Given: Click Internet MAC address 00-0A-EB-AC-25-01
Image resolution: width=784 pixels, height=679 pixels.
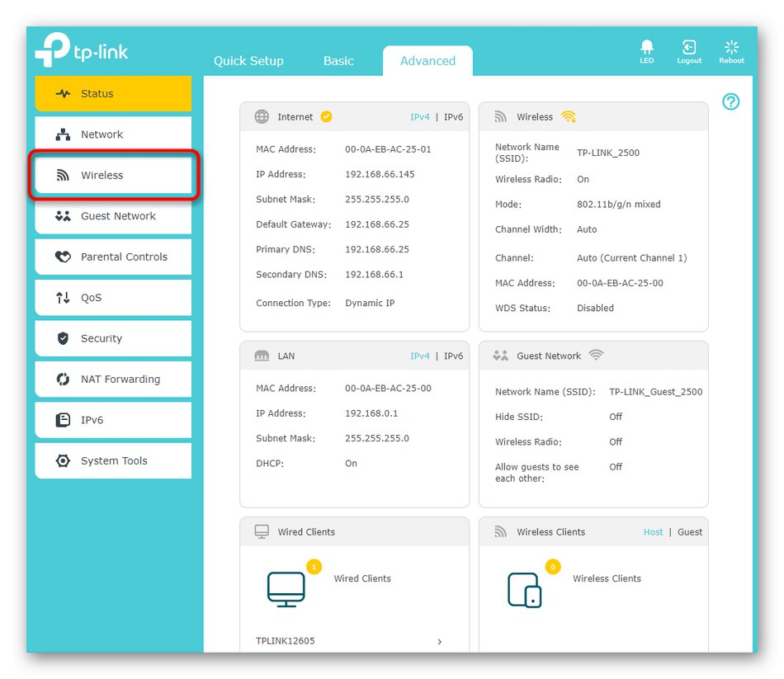Looking at the screenshot, I should 388,149.
